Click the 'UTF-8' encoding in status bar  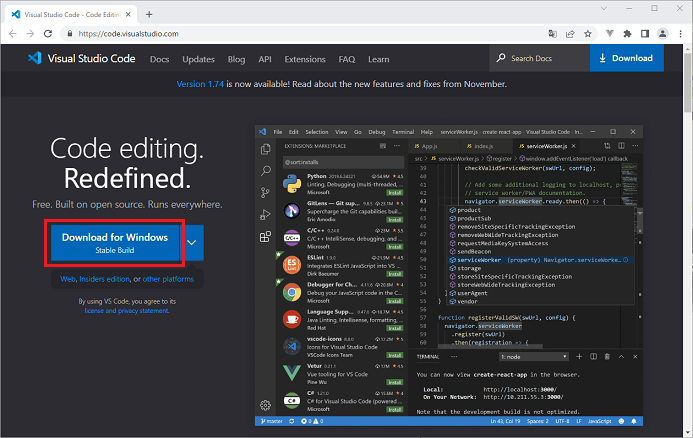pos(562,421)
